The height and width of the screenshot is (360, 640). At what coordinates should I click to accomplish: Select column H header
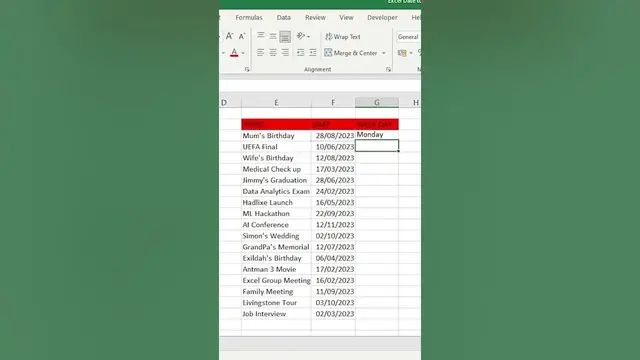(x=410, y=102)
